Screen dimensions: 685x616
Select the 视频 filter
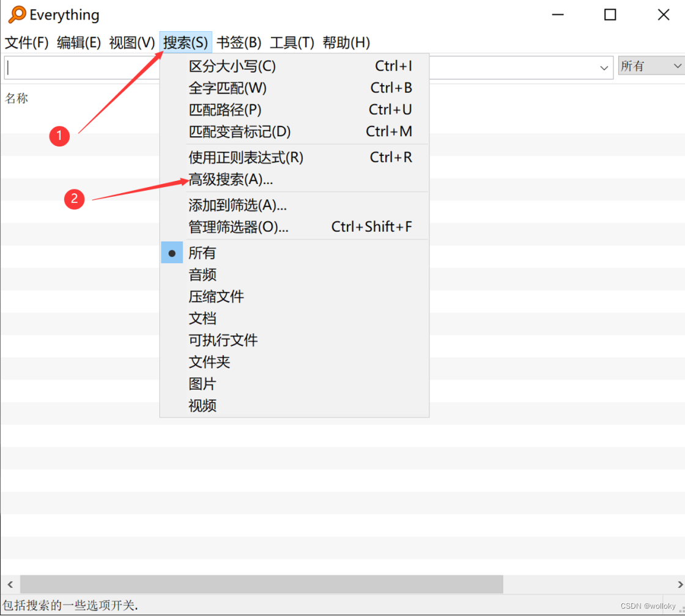pyautogui.click(x=294, y=406)
